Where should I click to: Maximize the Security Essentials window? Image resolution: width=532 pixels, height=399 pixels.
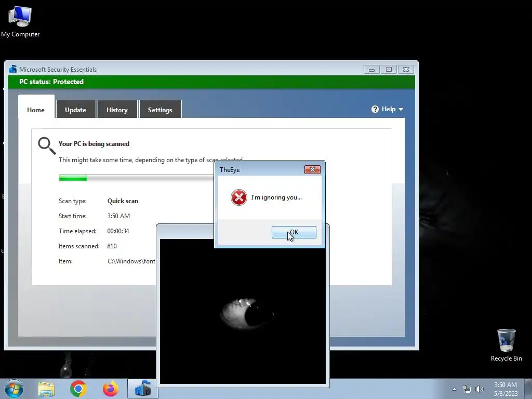[389, 70]
